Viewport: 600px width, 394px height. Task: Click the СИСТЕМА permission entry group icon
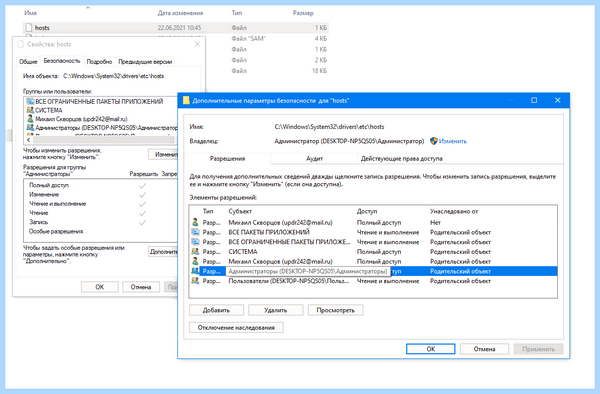(x=195, y=251)
